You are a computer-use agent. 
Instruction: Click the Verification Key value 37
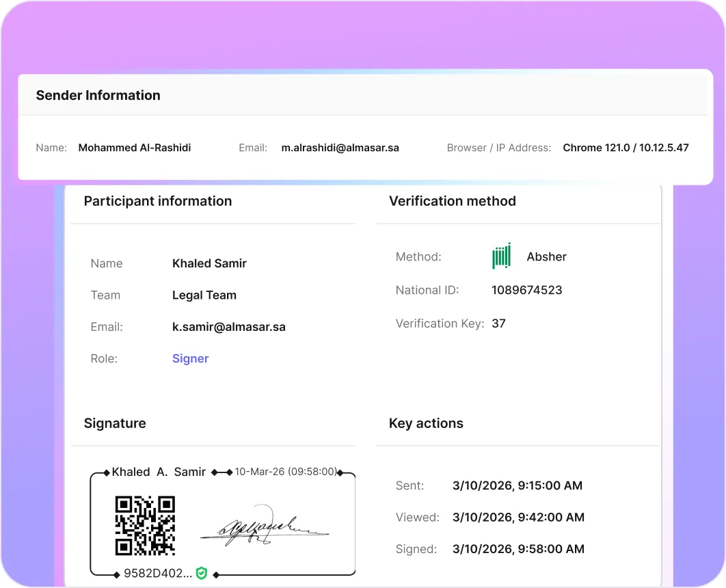[x=498, y=323]
